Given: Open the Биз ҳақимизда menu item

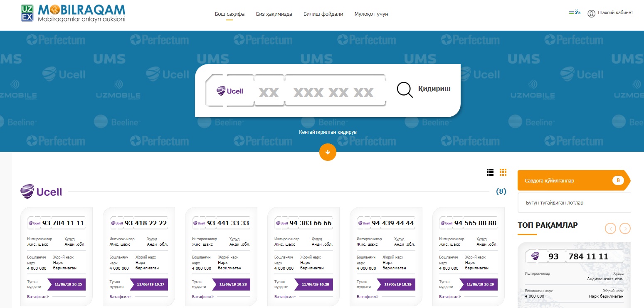Looking at the screenshot, I should [x=274, y=14].
